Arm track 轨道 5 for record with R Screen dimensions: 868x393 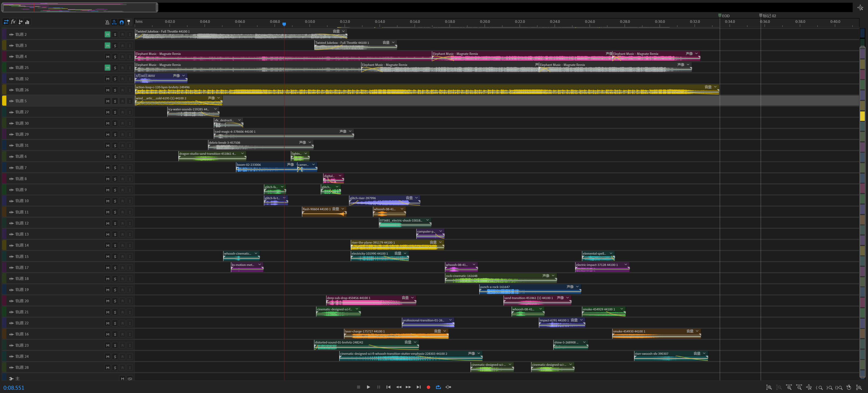[122, 101]
